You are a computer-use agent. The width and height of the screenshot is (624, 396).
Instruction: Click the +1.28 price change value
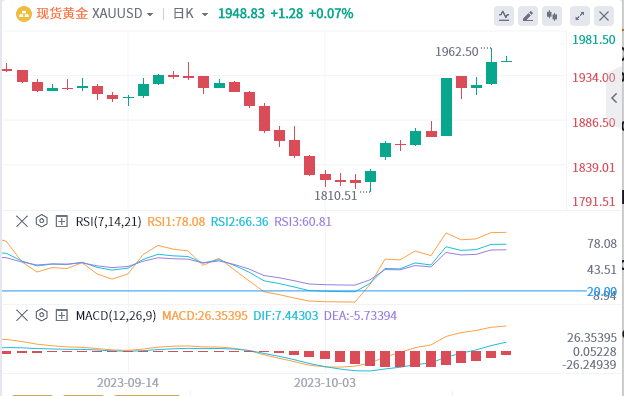point(287,14)
